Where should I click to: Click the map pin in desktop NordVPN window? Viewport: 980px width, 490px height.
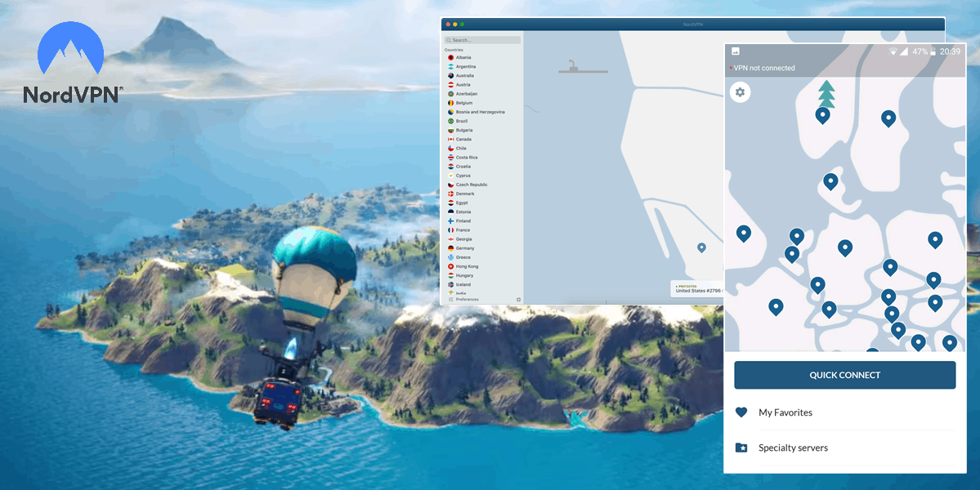[x=701, y=247]
